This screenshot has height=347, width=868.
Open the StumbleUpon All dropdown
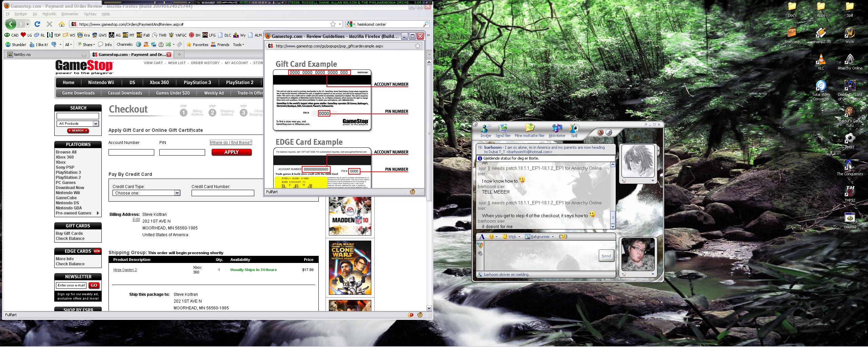68,44
